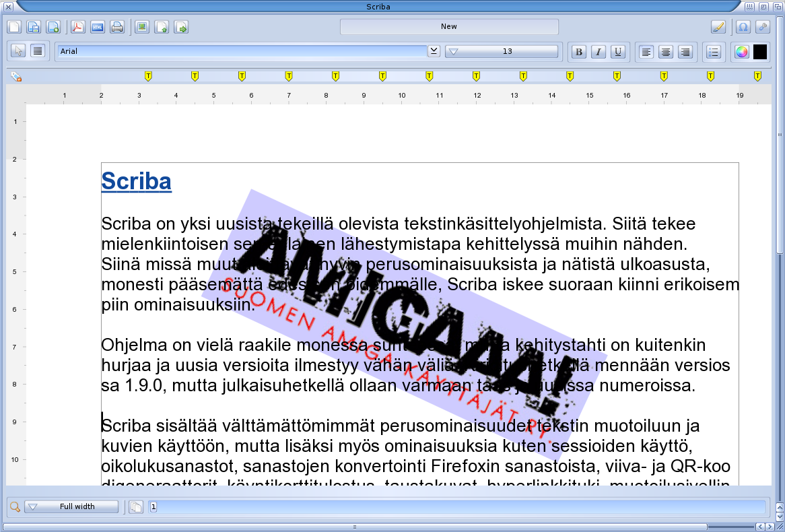
Task: Print the document
Action: click(117, 27)
